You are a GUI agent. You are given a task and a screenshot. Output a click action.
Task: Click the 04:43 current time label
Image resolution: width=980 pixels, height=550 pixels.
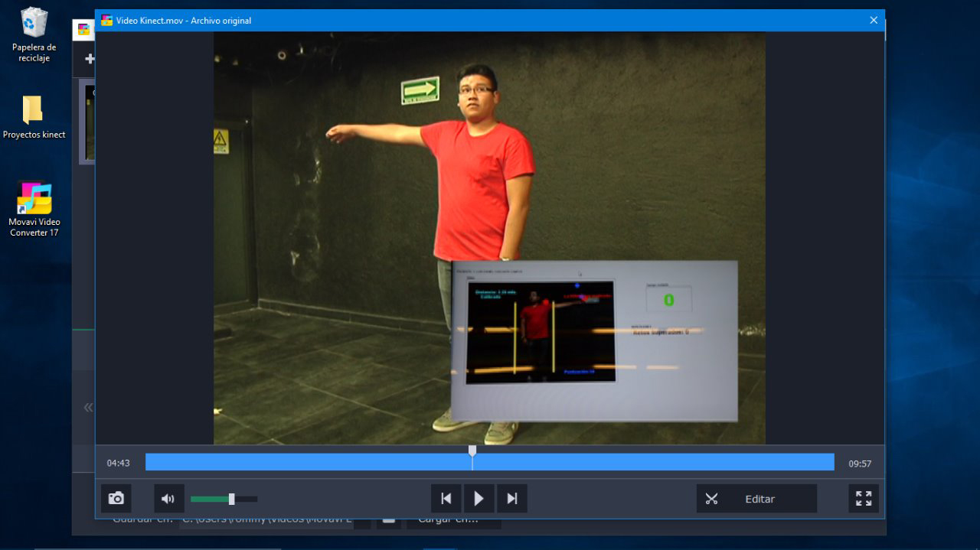pyautogui.click(x=118, y=464)
